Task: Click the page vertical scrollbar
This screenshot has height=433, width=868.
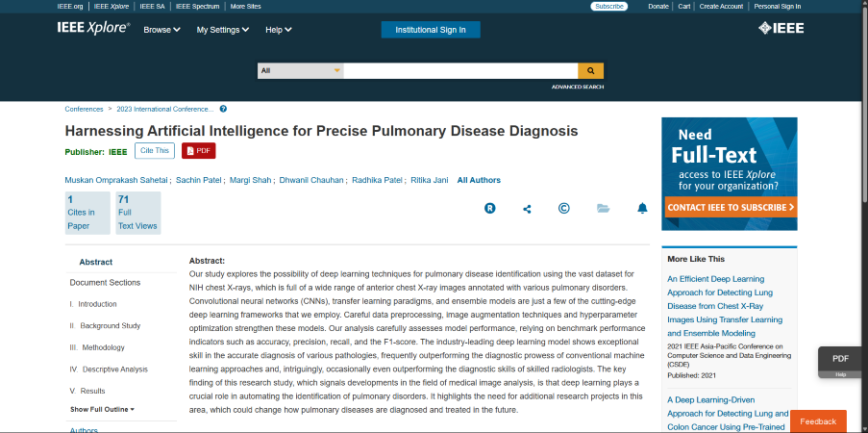Action: [864, 216]
